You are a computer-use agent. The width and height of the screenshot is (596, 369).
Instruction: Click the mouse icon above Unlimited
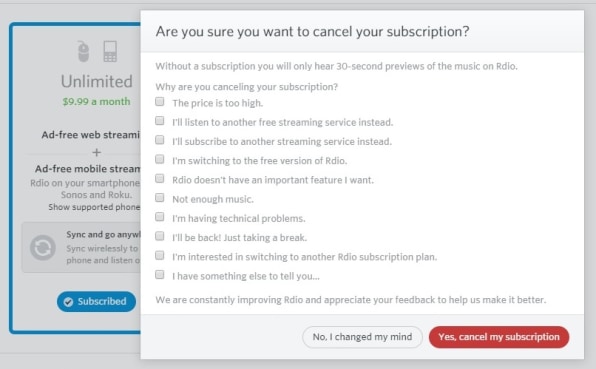coord(83,51)
